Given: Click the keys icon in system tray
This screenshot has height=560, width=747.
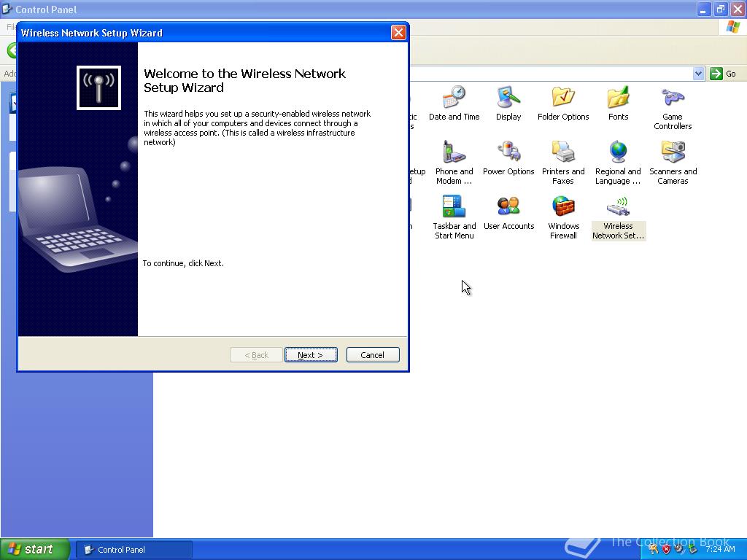Looking at the screenshot, I should click(653, 549).
